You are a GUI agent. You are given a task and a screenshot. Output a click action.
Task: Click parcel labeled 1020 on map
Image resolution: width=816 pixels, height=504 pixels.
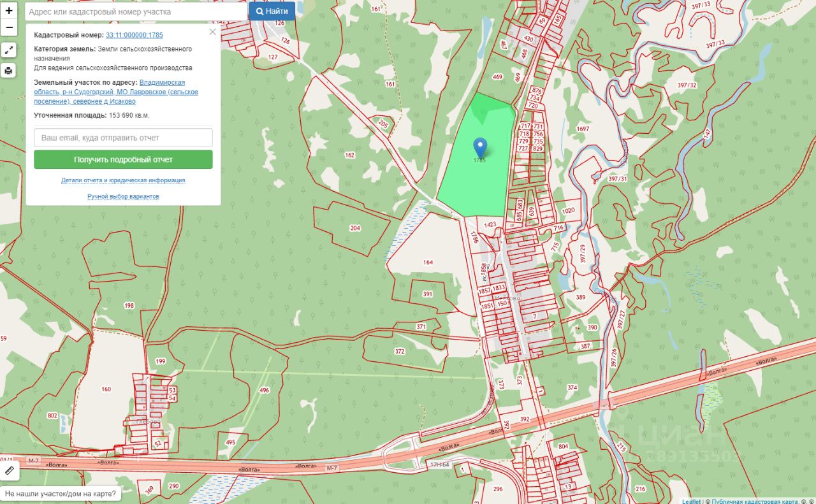point(568,210)
